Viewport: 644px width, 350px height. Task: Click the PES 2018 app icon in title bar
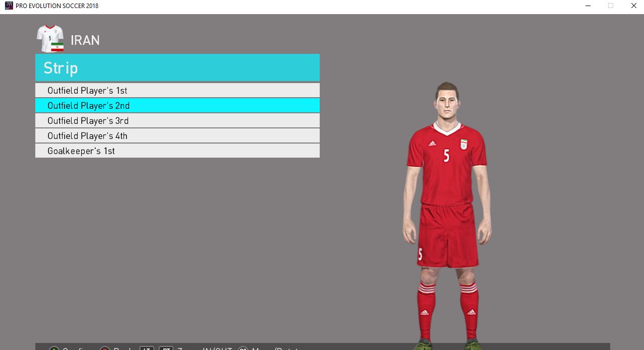[x=9, y=6]
